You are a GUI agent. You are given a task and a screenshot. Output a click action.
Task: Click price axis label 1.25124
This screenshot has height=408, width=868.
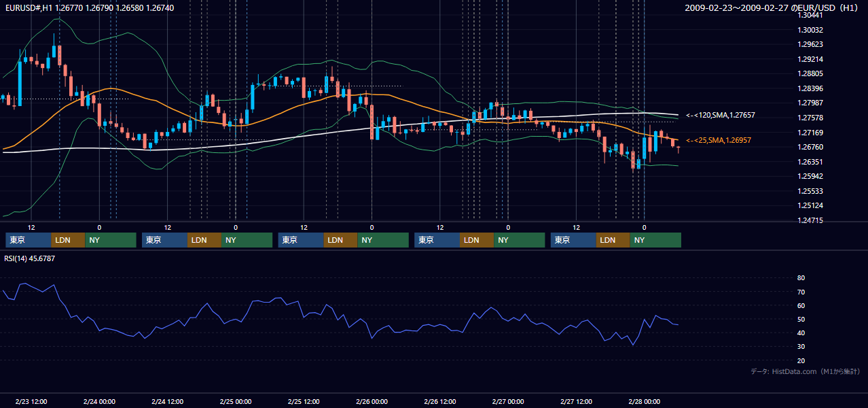[810, 205]
